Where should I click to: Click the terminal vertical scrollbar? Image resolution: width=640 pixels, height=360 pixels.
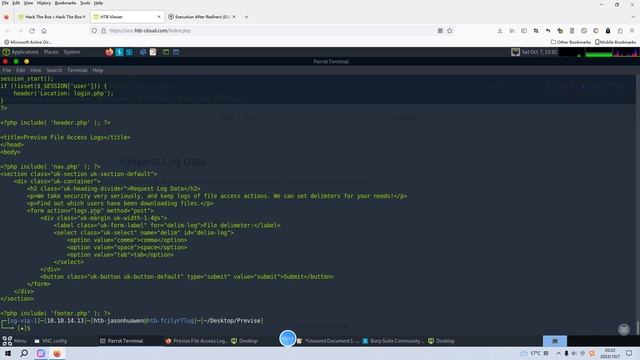tap(638, 204)
